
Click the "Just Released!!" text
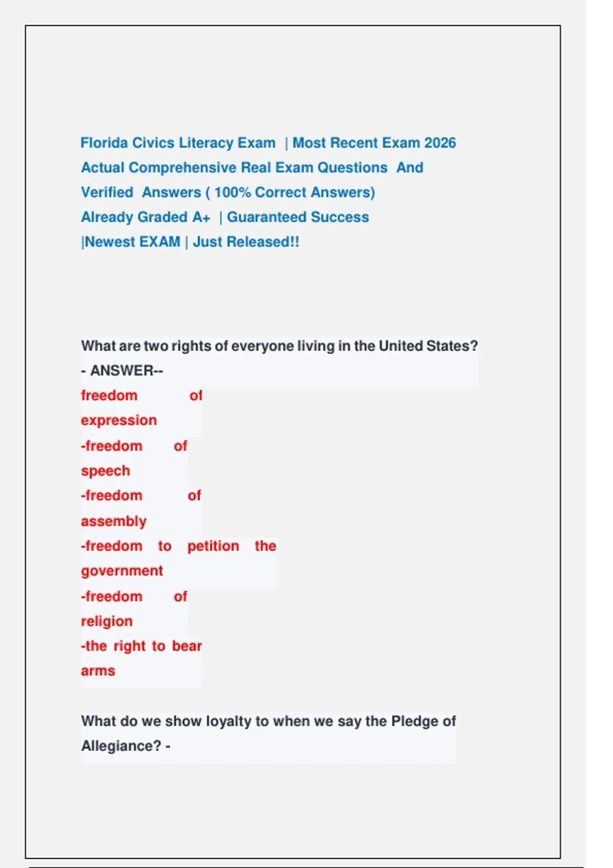[x=246, y=242]
